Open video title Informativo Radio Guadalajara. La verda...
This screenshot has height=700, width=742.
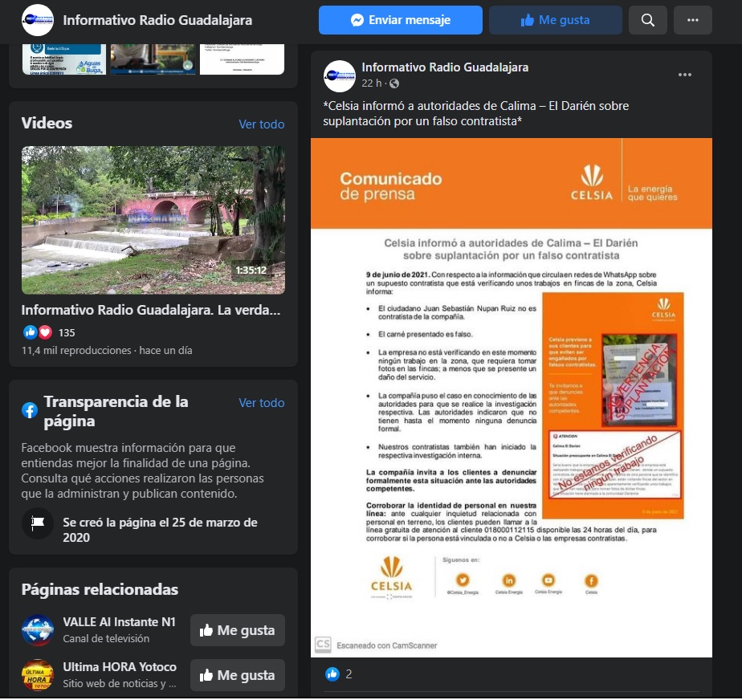(x=151, y=310)
